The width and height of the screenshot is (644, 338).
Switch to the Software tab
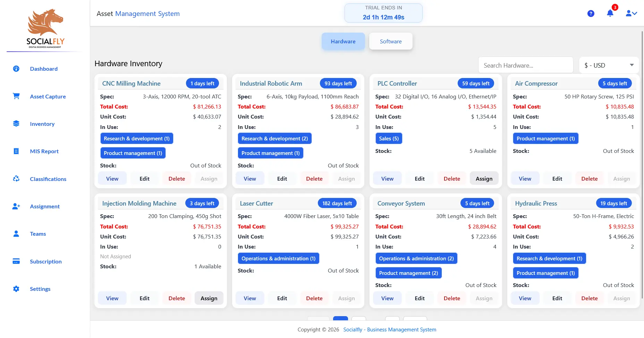coord(391,41)
